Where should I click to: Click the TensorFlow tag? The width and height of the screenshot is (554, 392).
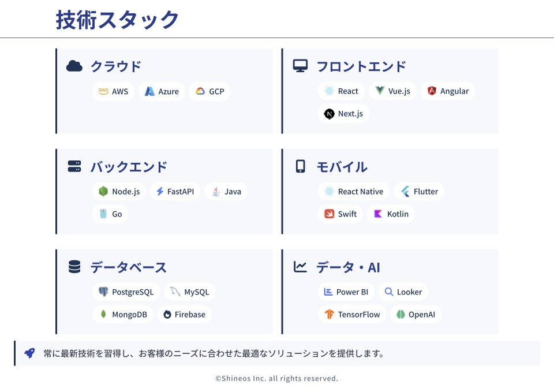pyautogui.click(x=352, y=315)
